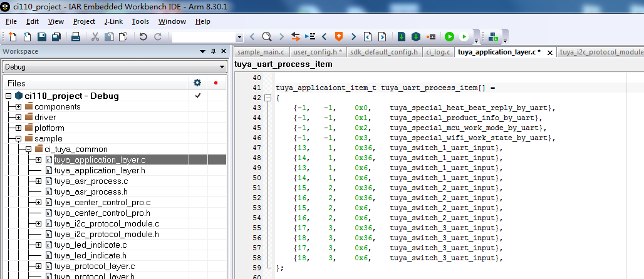Toggle breakpoint toolbar icon
This screenshot has width=644, height=279.
(x=431, y=37)
